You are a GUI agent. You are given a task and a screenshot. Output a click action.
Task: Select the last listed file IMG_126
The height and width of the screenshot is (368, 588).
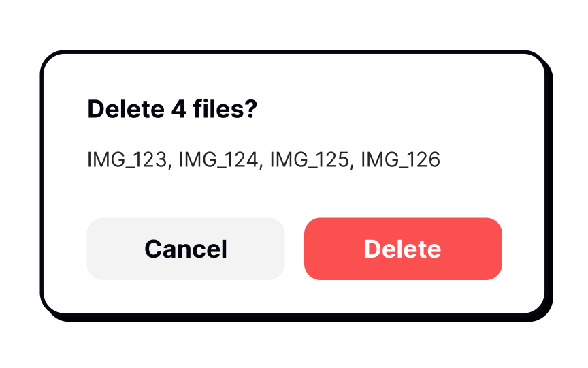400,159
